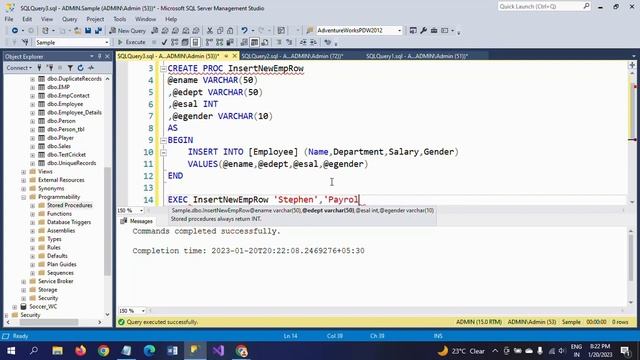This screenshot has height=360, width=640.
Task: Select the Soccer_WC database
Action: pos(43,307)
